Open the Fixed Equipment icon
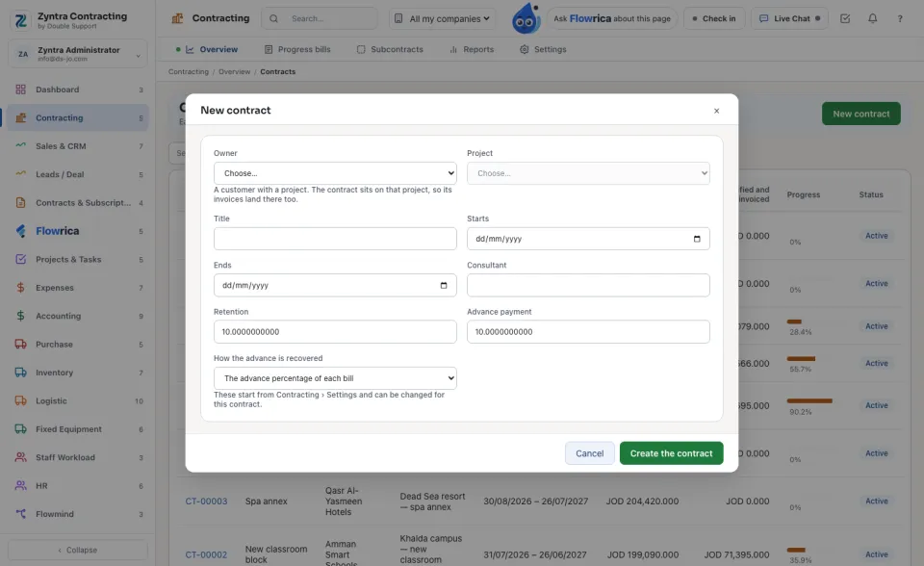Screen dimensions: 924x566 click(20, 429)
